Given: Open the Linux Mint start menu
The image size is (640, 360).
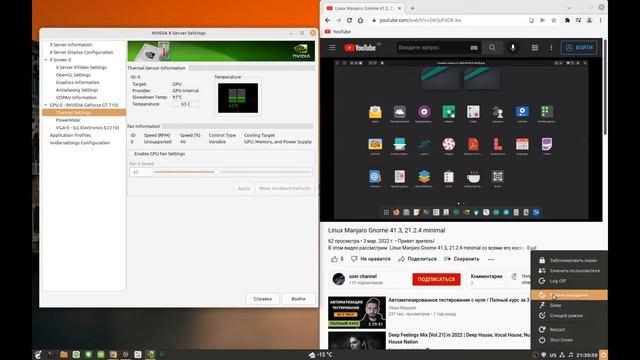Looking at the screenshot, I should (x=38, y=355).
